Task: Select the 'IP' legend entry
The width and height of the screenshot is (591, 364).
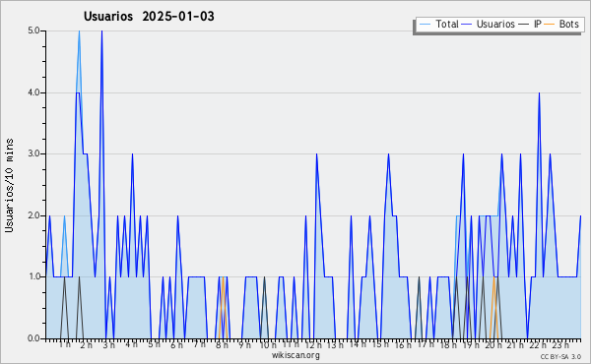Action: tap(537, 24)
